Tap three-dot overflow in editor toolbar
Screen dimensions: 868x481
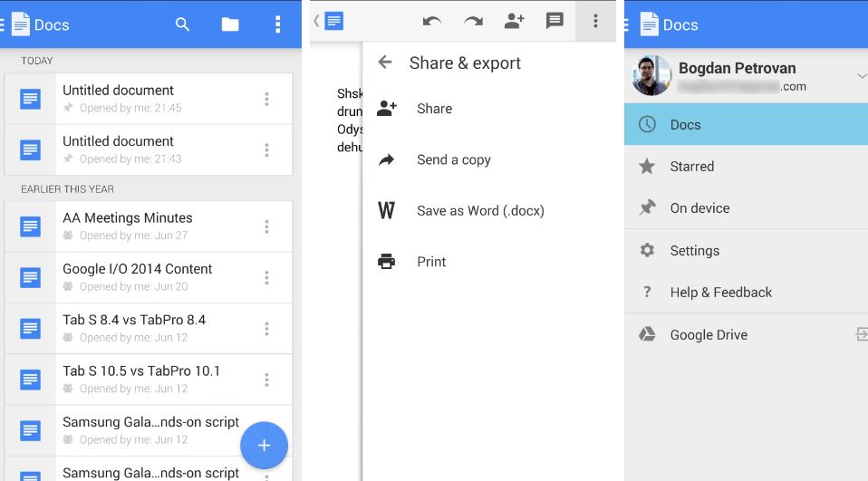point(595,21)
